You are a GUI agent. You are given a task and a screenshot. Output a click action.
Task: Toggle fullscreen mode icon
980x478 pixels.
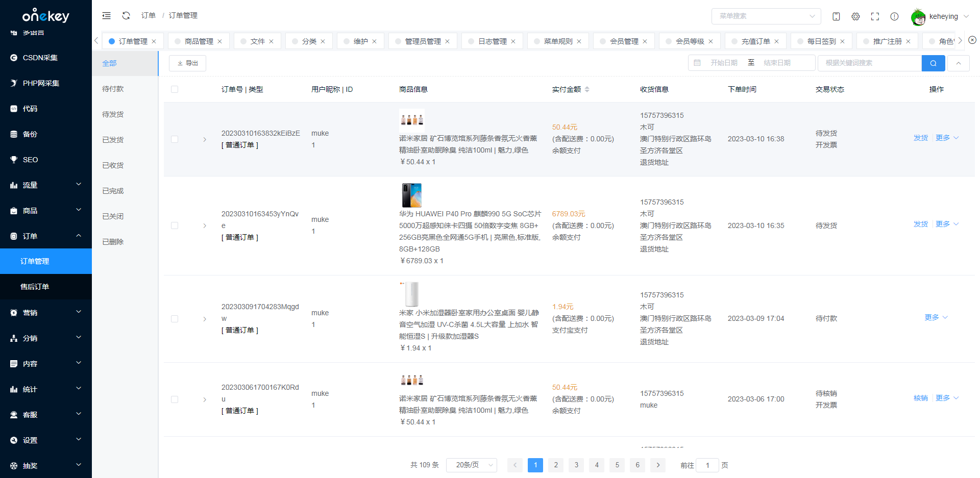tap(875, 16)
